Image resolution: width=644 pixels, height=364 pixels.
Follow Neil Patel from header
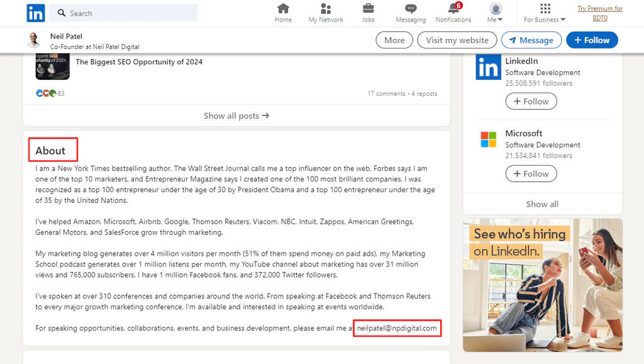(x=592, y=40)
